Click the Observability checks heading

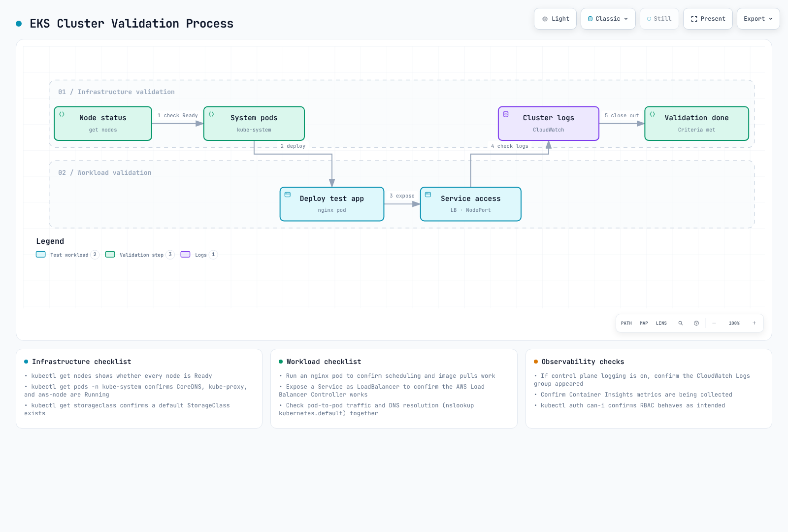click(583, 362)
